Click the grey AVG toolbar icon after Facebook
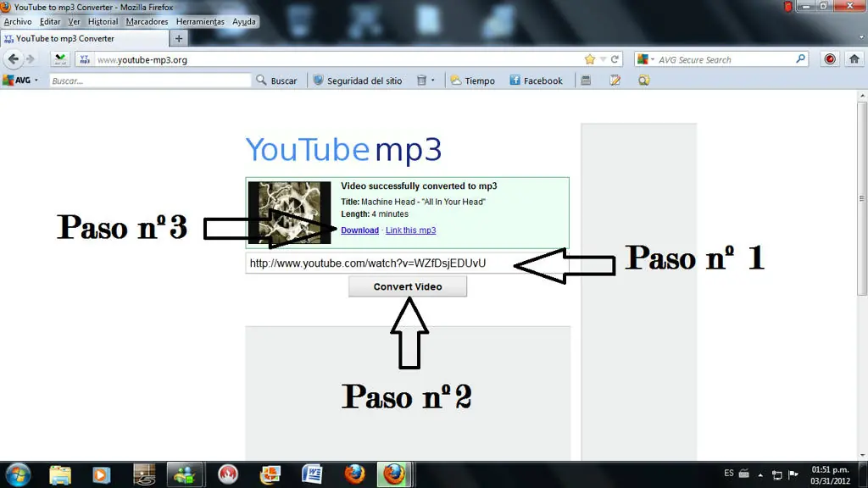868x488 pixels. pyautogui.click(x=586, y=80)
